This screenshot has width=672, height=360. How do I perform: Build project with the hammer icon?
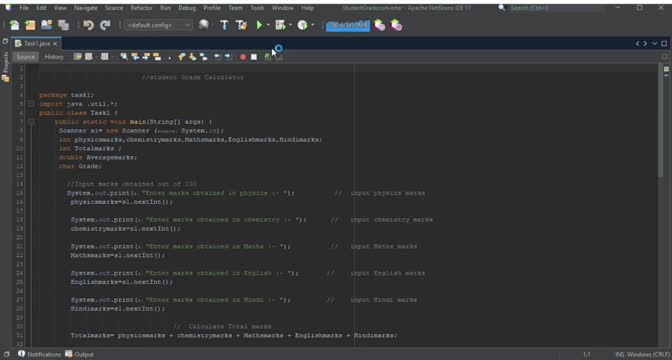click(x=224, y=25)
